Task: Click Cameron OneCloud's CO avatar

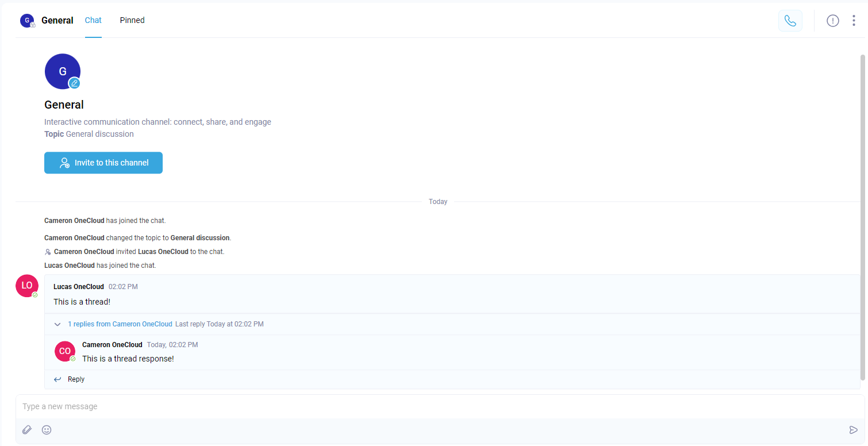Action: pos(65,351)
